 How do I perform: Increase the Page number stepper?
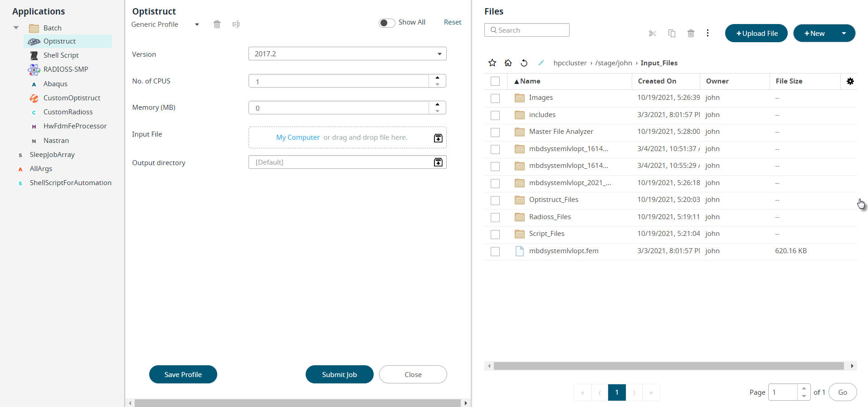click(x=804, y=388)
